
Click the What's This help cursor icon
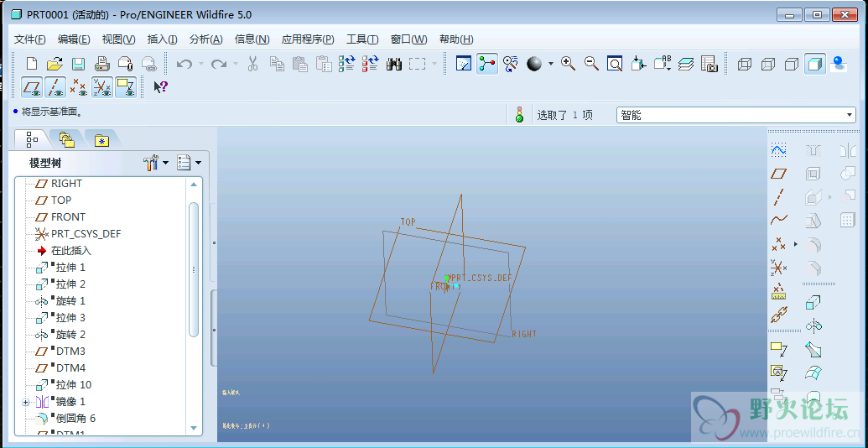pyautogui.click(x=160, y=87)
